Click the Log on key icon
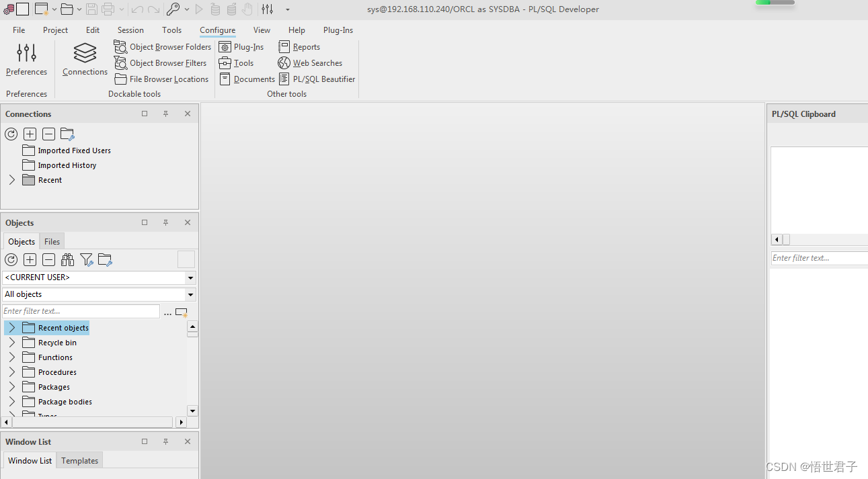The image size is (868, 479). click(x=173, y=9)
